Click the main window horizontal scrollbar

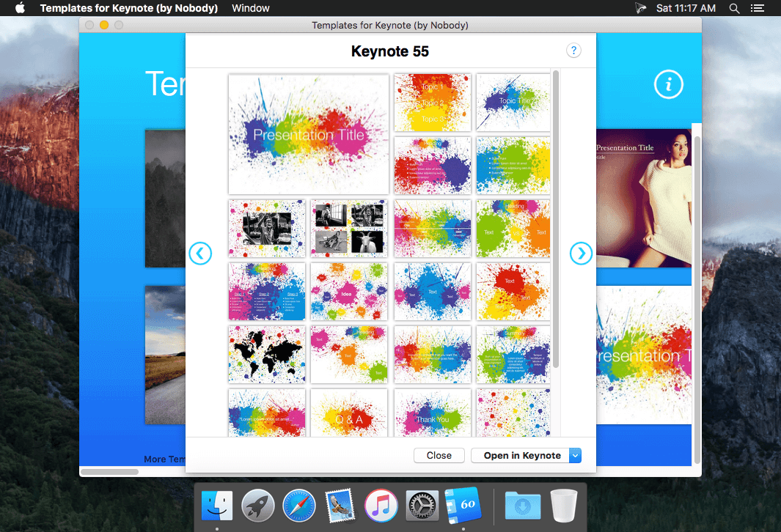pyautogui.click(x=109, y=471)
